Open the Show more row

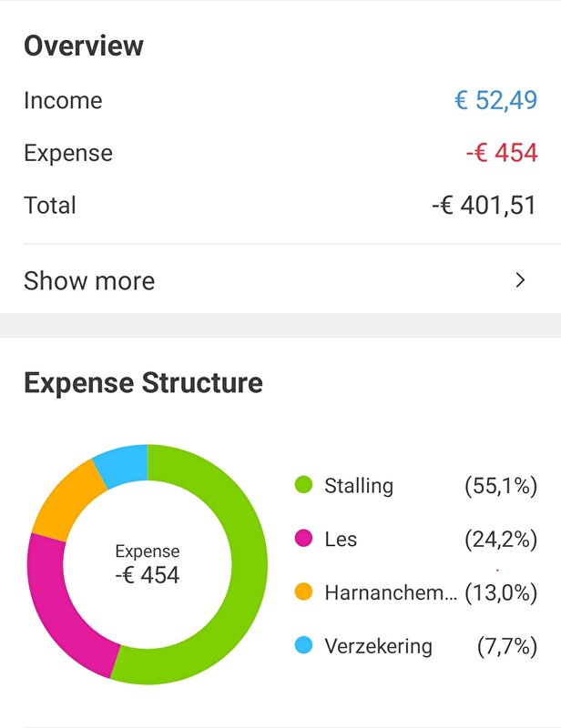pos(280,280)
